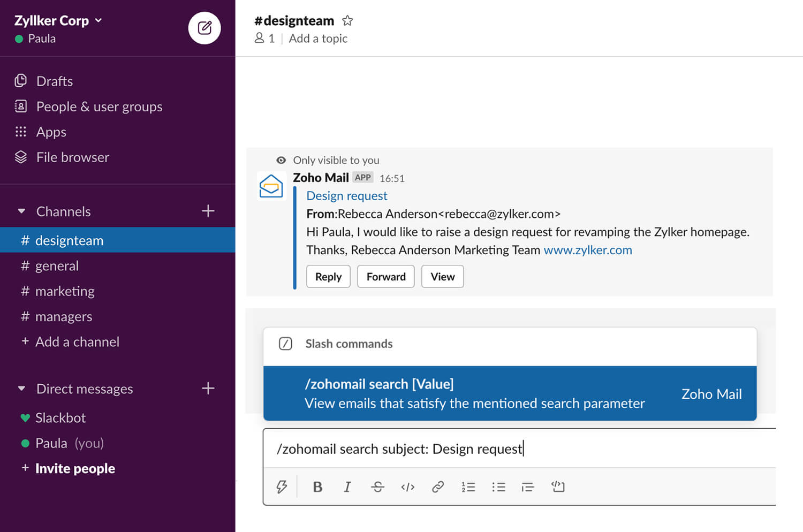Open the www.zylker.com link

point(587,250)
